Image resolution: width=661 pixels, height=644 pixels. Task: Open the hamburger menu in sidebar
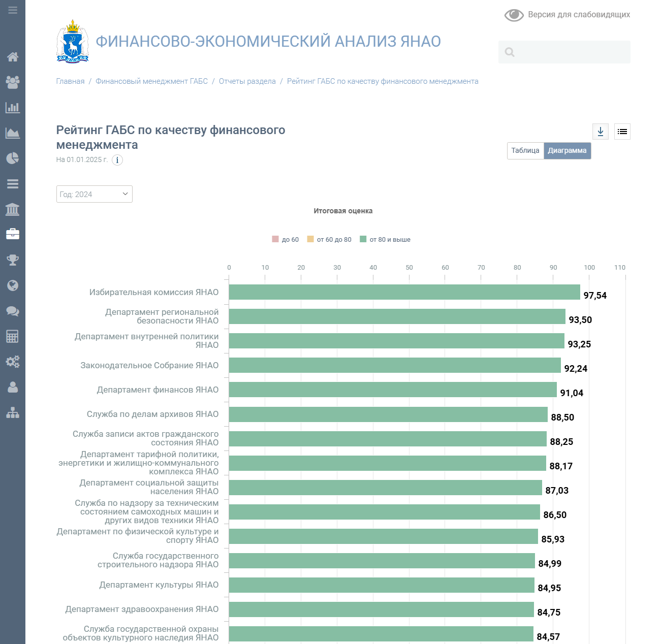pos(13,10)
